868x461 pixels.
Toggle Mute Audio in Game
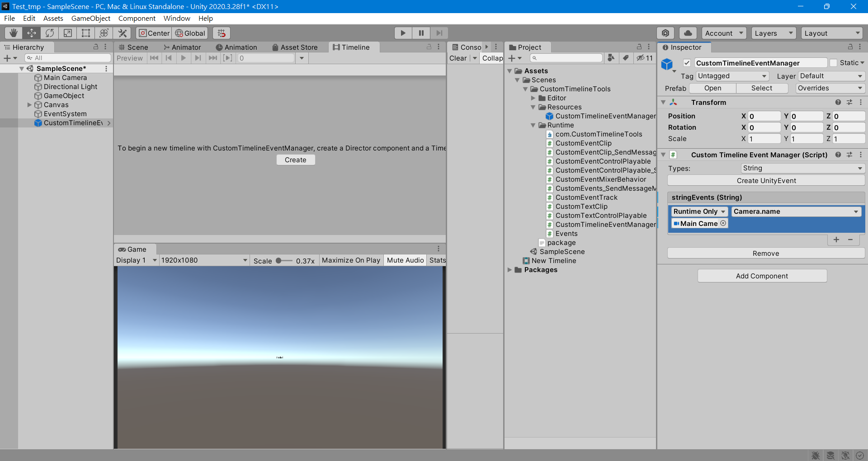pos(405,260)
